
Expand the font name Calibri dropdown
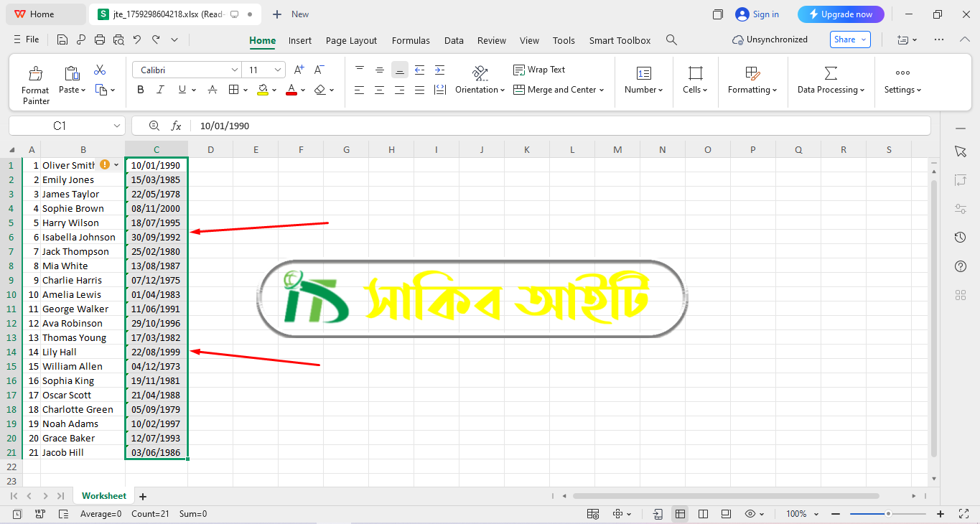[x=235, y=70]
